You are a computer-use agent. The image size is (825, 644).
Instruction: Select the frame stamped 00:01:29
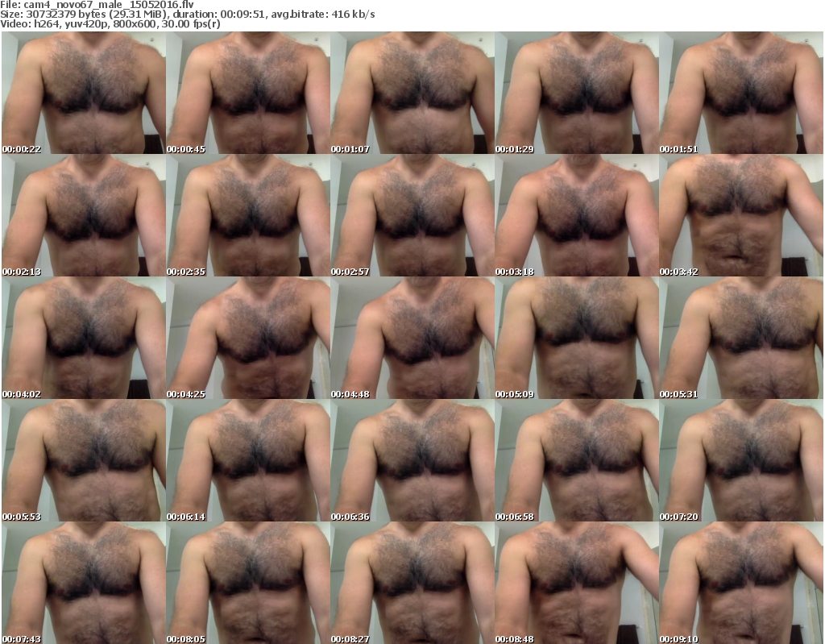click(x=577, y=93)
